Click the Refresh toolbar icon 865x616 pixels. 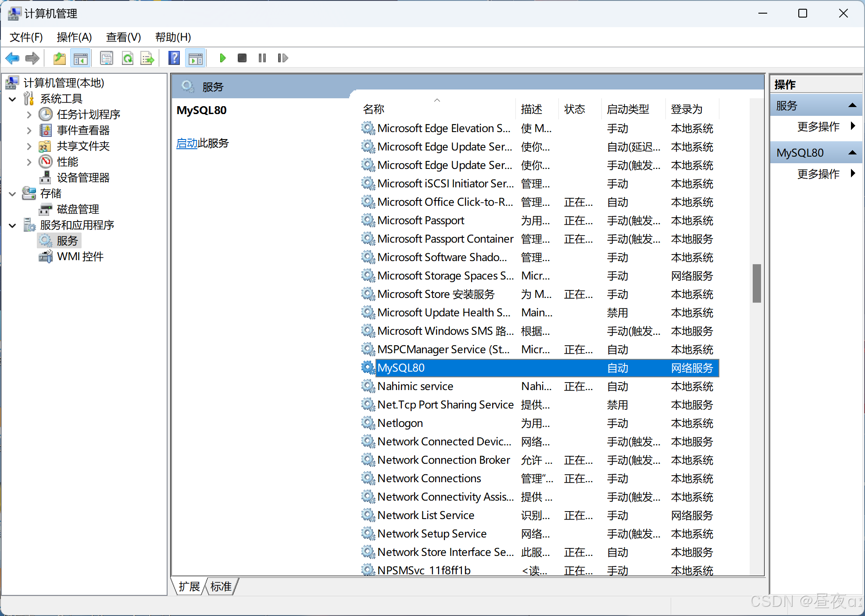tap(127, 58)
